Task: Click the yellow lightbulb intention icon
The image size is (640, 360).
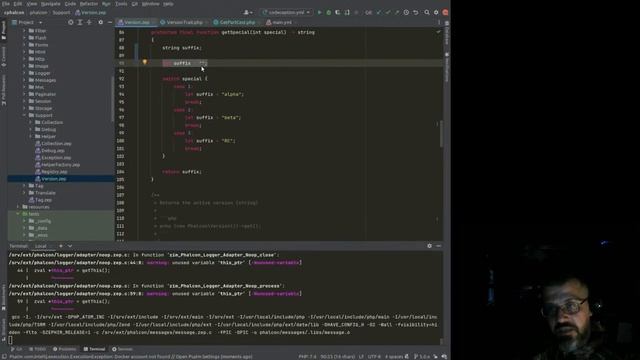Action: [144, 62]
